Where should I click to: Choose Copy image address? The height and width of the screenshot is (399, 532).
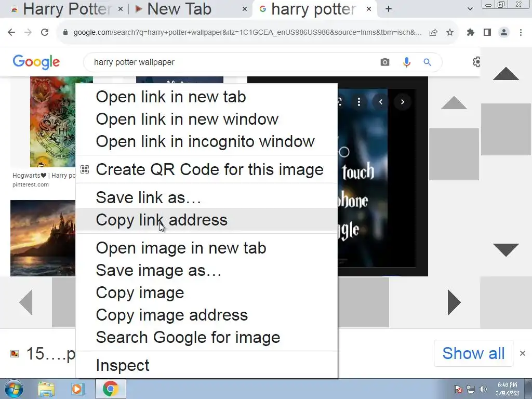coord(207,315)
